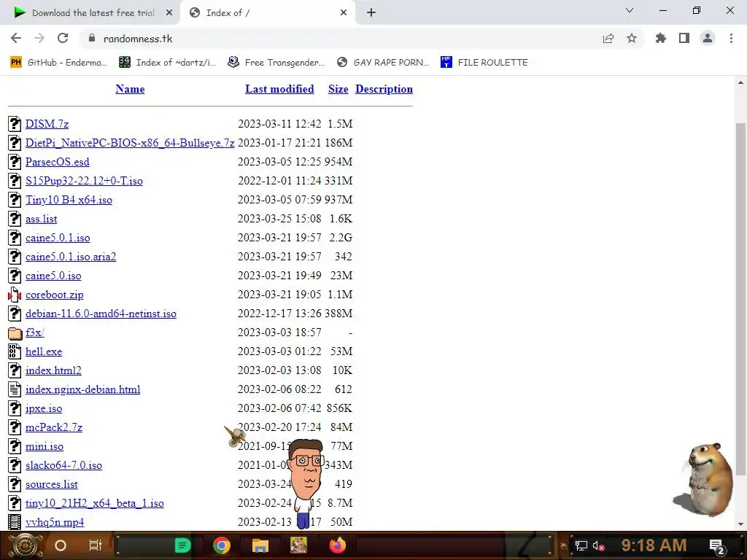Sort listing by Size
Image resolution: width=747 pixels, height=560 pixels.
tap(338, 89)
